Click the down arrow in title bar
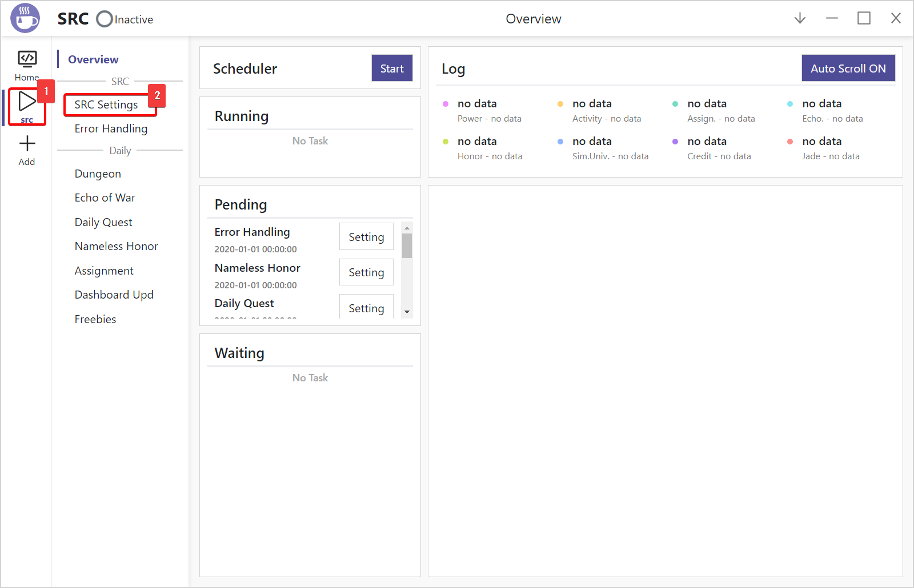 point(800,18)
